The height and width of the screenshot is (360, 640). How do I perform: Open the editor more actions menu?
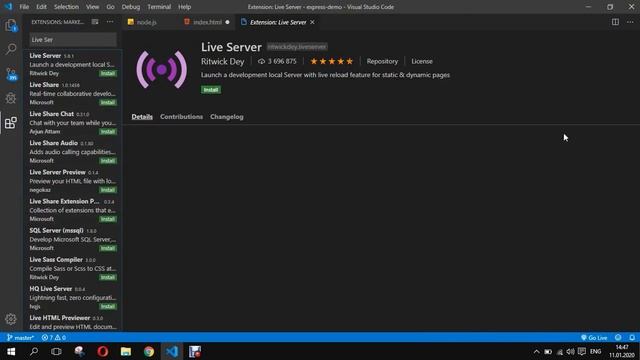tap(630, 22)
